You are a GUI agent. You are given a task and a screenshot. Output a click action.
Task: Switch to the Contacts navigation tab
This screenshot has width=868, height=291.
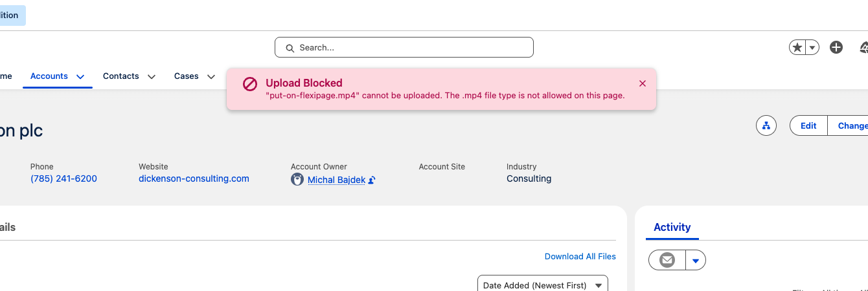pyautogui.click(x=121, y=76)
